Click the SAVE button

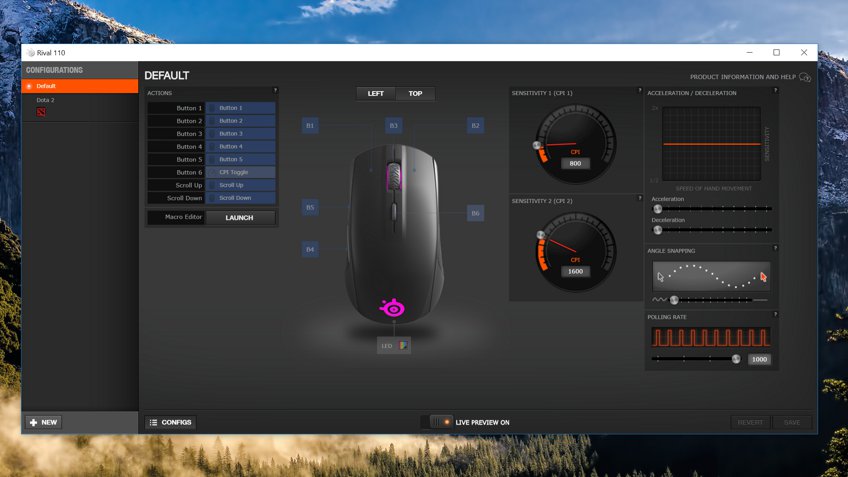(x=792, y=422)
